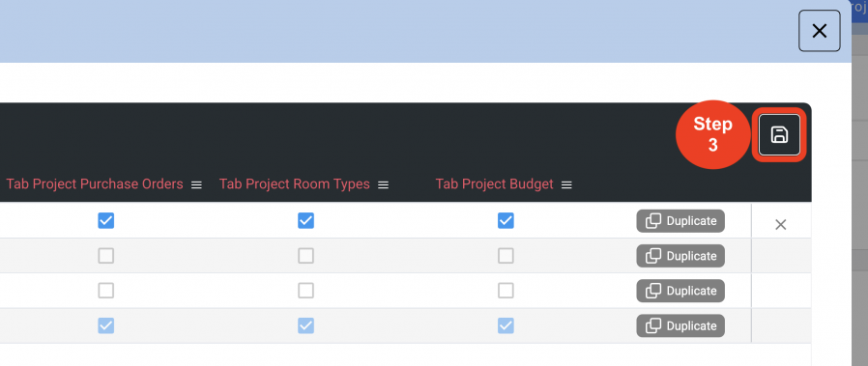Remove first row with the X icon

coord(781,224)
